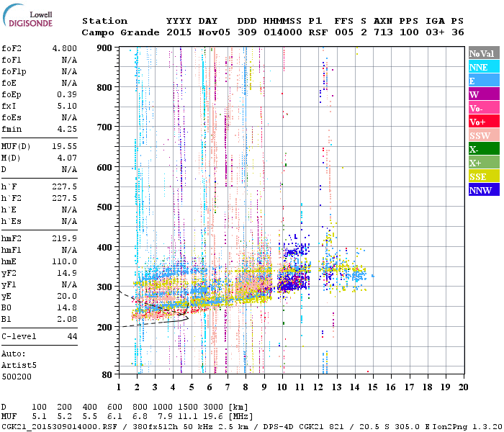This screenshot has height=432, width=504.
Task: Select the 20 MHz frequency axis label
Action: [x=464, y=387]
